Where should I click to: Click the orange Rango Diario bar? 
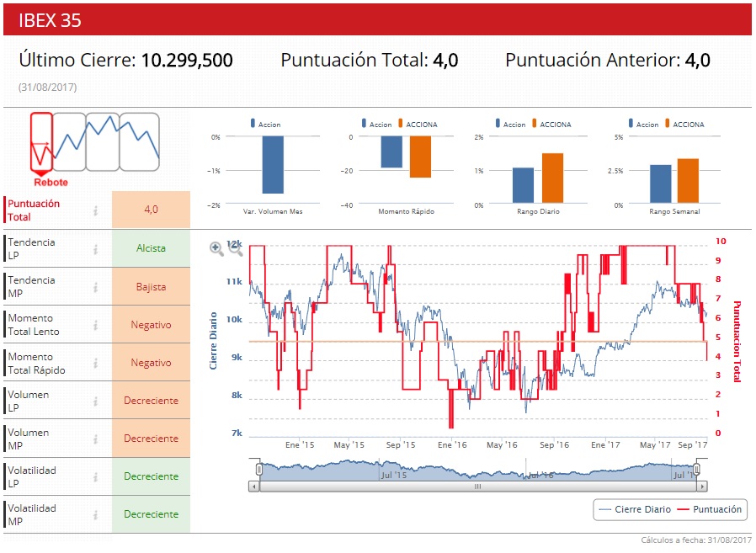552,178
